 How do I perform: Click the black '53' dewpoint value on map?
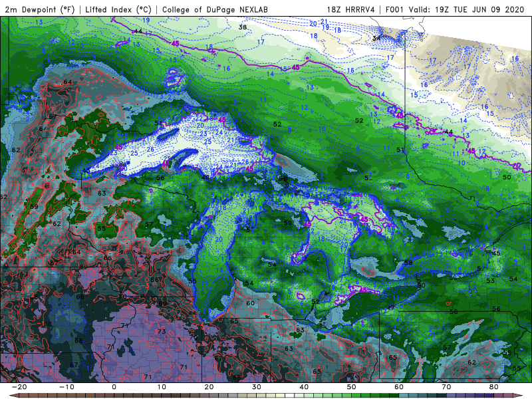pos(490,281)
